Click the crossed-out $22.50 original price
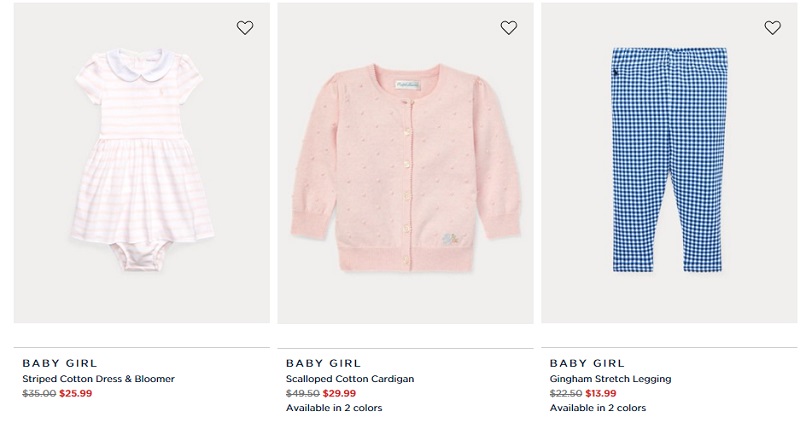This screenshot has width=800, height=429. click(566, 393)
